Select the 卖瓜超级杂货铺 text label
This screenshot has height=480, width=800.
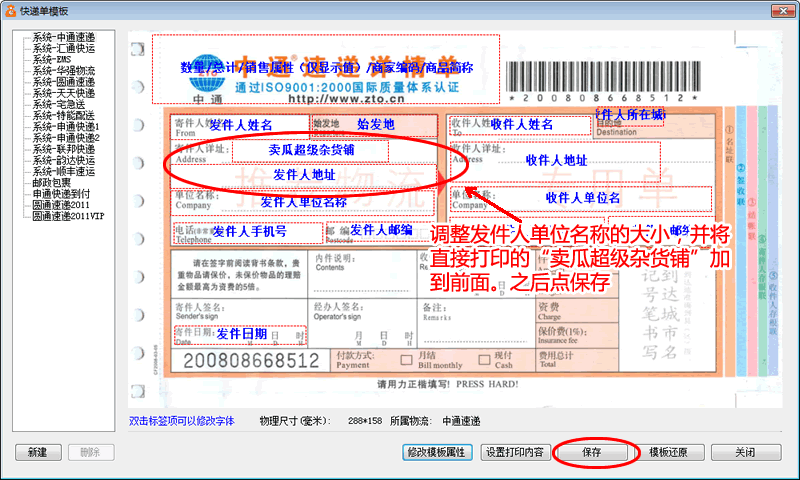pos(311,150)
